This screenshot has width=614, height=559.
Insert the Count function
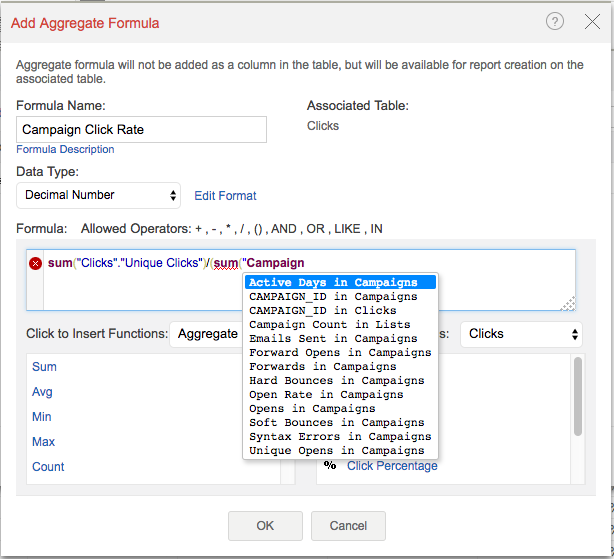(x=48, y=467)
